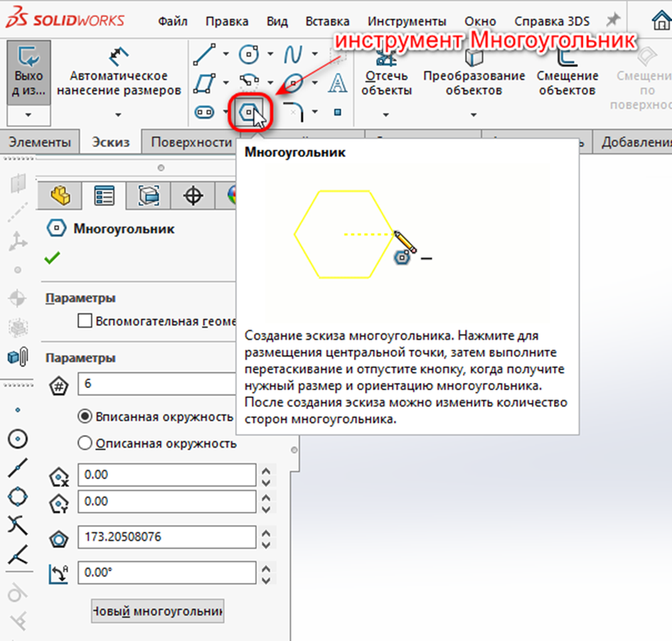Open the Справка 3DS menu
The height and width of the screenshot is (641, 672).
[x=552, y=21]
